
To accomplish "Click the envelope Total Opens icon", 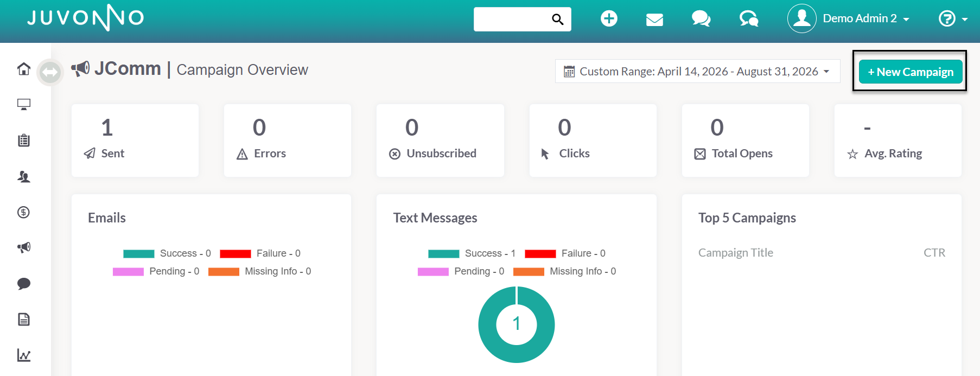I will [x=700, y=154].
